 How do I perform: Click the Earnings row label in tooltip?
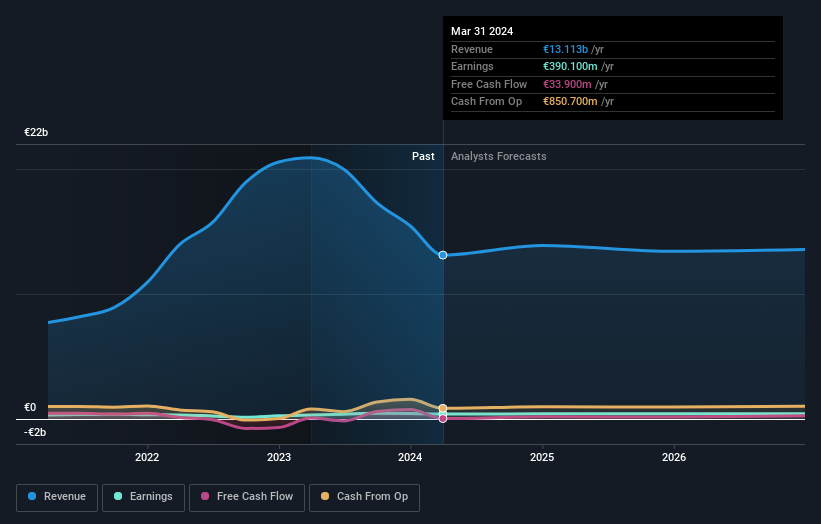pyautogui.click(x=472, y=66)
